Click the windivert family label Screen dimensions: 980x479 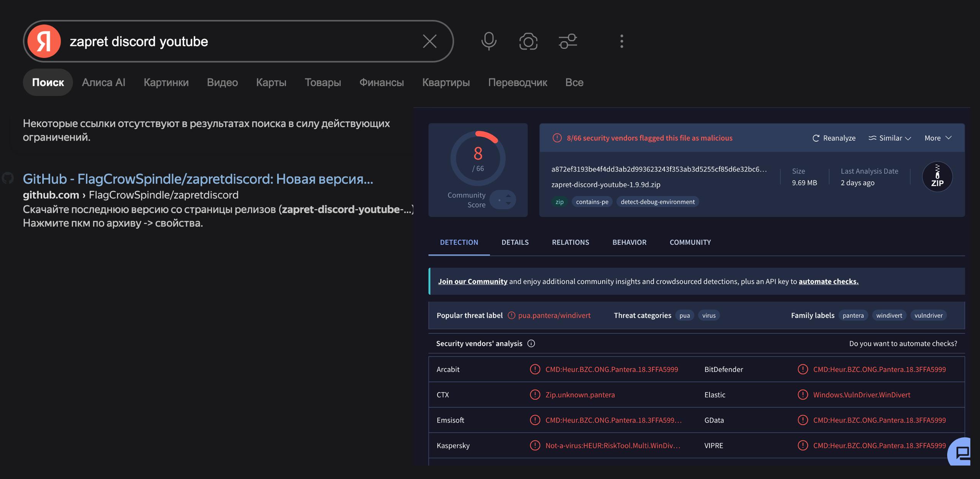[x=889, y=316]
